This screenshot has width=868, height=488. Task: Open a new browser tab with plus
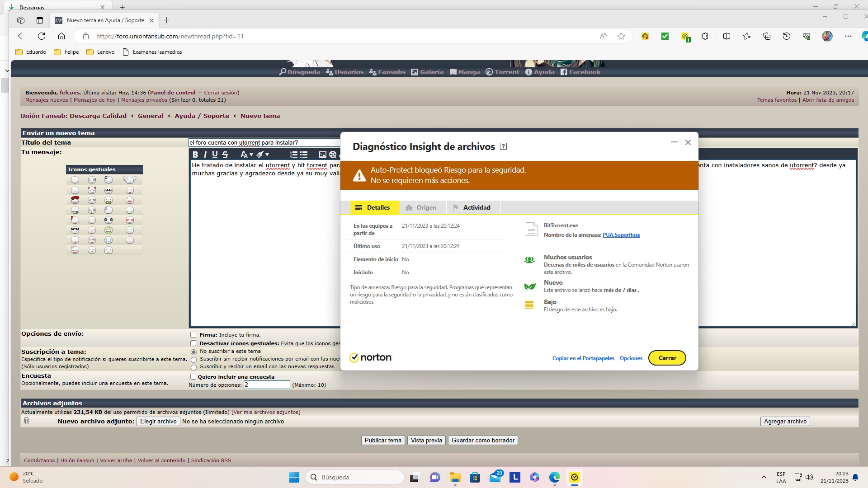[x=166, y=20]
